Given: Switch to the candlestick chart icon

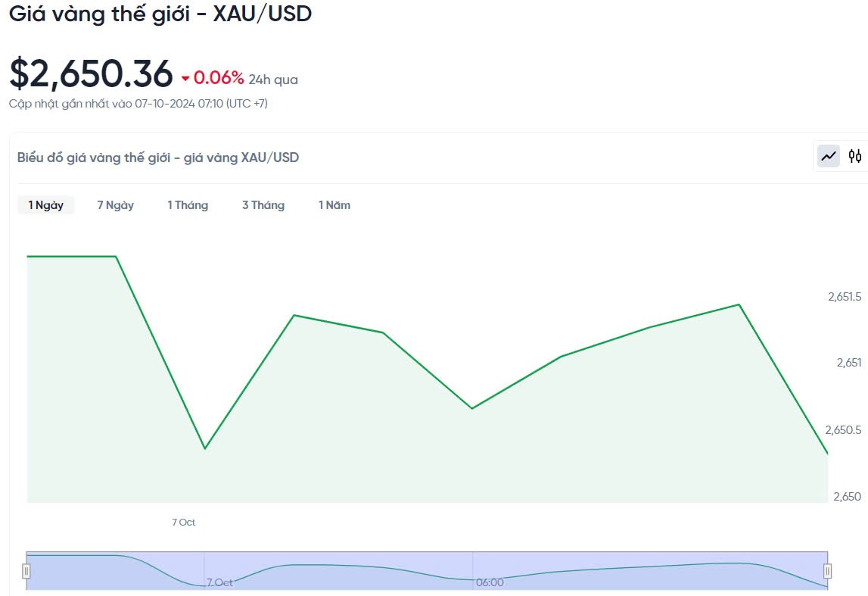Looking at the screenshot, I should point(855,156).
